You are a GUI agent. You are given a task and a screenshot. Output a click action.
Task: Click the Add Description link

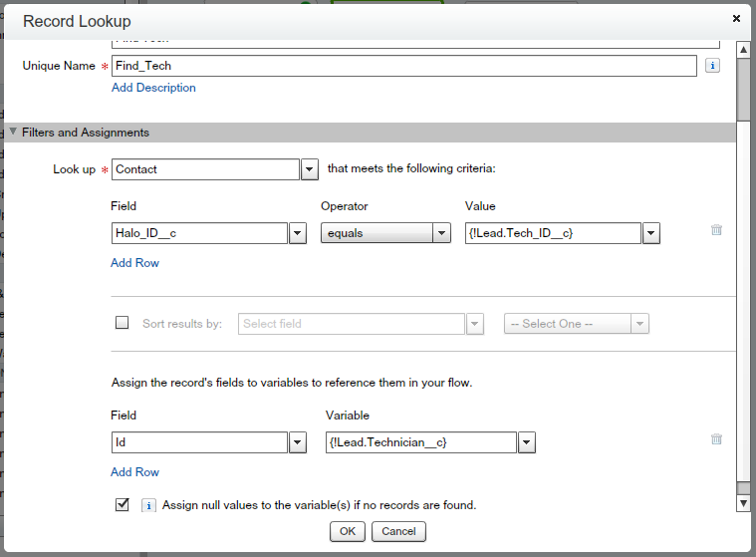pos(153,88)
